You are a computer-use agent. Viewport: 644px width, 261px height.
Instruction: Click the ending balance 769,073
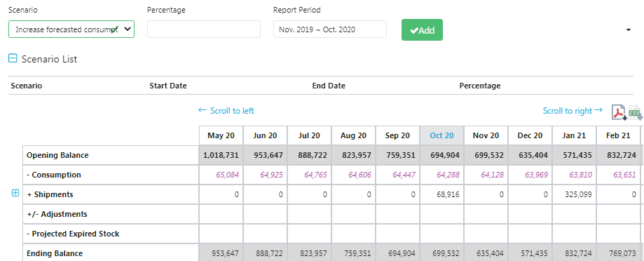pos(624,253)
